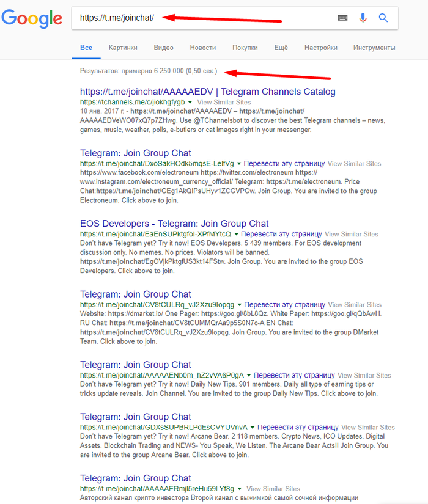Open the Покупки tab
Viewport: 428px width, 504px height.
(245, 48)
